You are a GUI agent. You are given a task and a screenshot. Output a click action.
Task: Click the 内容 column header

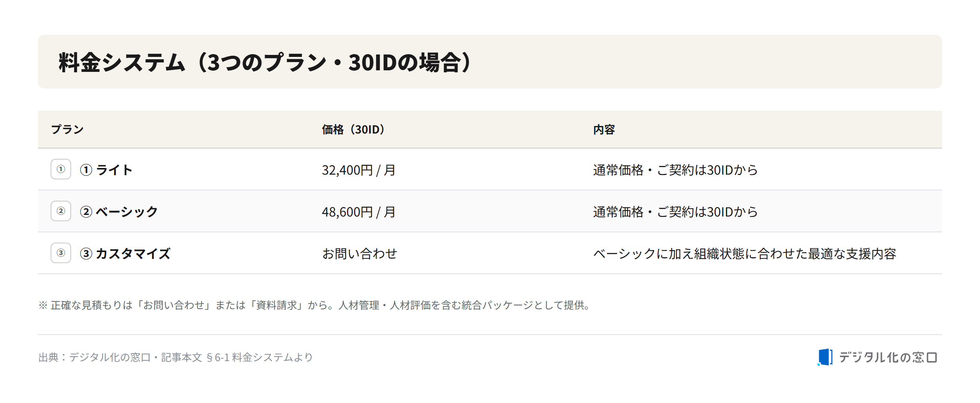pyautogui.click(x=604, y=129)
